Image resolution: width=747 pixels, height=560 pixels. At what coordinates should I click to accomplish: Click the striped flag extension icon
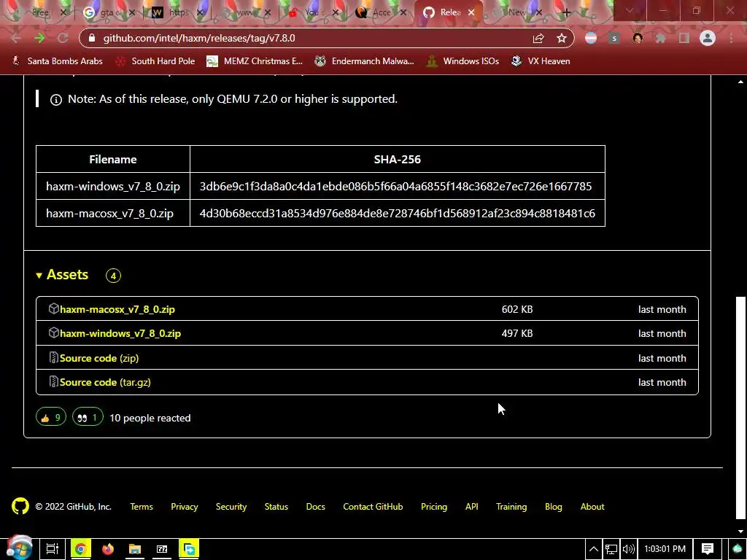pyautogui.click(x=591, y=38)
